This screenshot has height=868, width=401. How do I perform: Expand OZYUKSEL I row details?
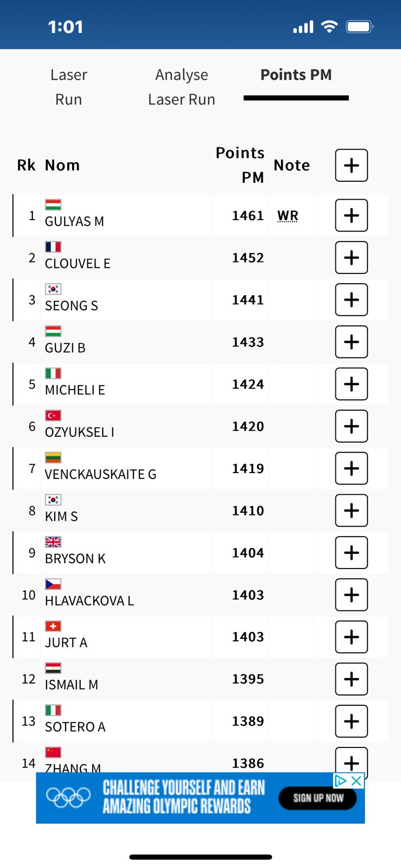(351, 426)
